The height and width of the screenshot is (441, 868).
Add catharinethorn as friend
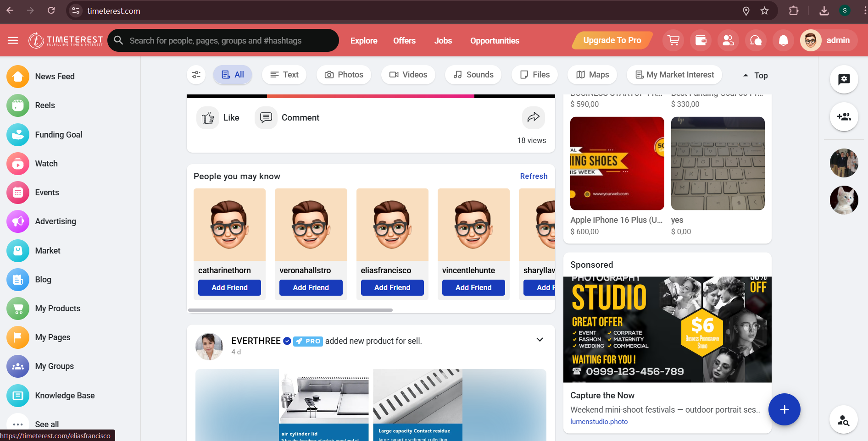click(x=229, y=287)
